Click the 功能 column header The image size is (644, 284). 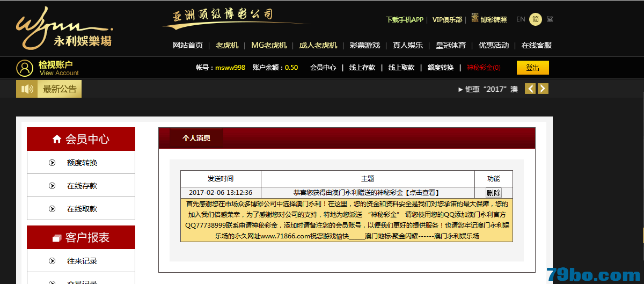tap(494, 179)
